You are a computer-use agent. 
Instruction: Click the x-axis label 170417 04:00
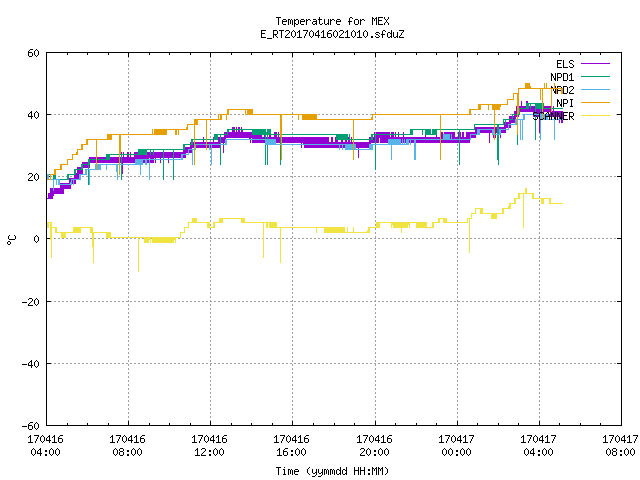tap(538, 446)
